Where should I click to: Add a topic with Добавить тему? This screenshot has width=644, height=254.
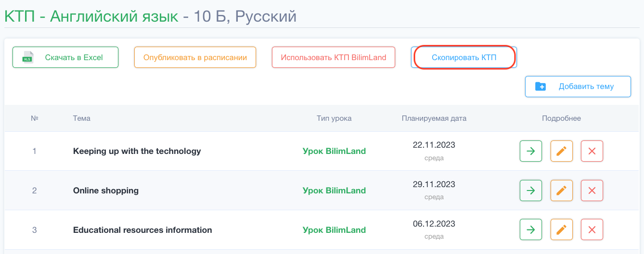pos(578,87)
